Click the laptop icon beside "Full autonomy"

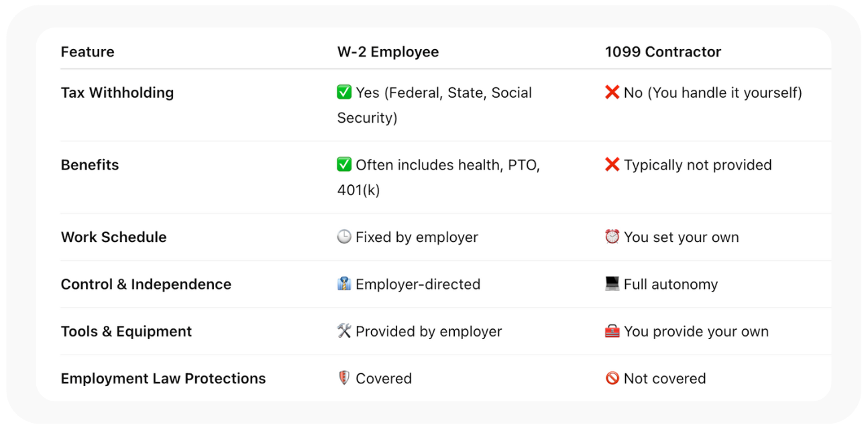click(612, 284)
